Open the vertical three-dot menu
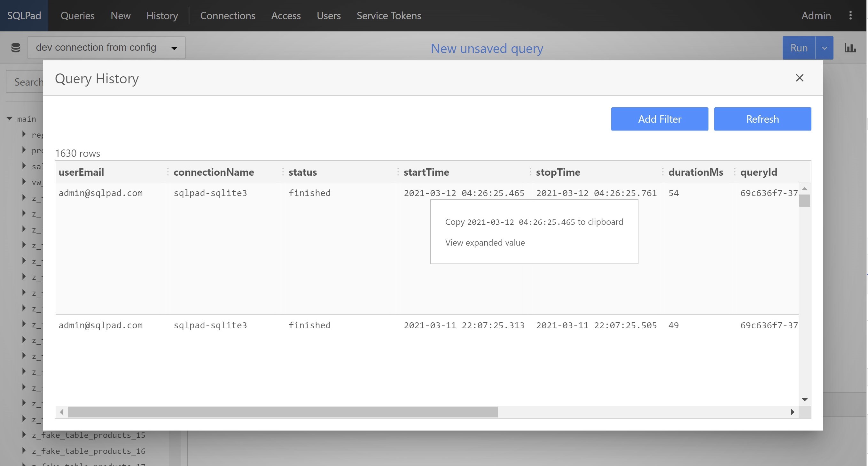This screenshot has width=868, height=466. click(850, 15)
